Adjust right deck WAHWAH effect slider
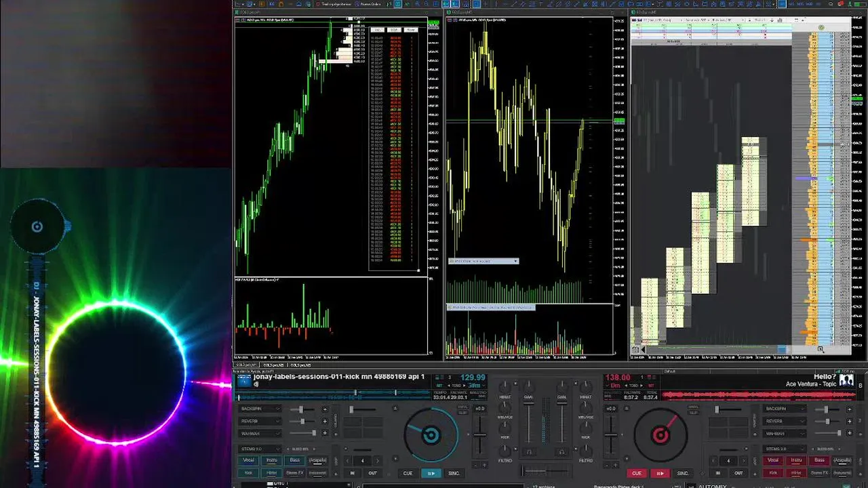 (827, 433)
